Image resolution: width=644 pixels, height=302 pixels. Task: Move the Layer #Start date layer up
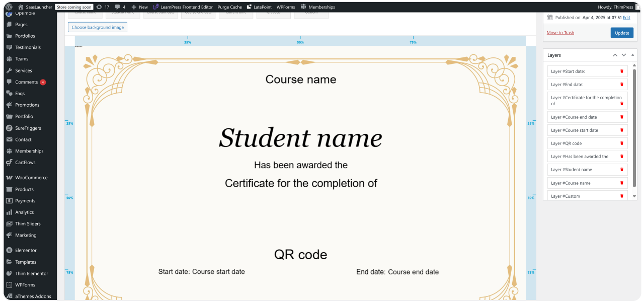click(x=615, y=55)
